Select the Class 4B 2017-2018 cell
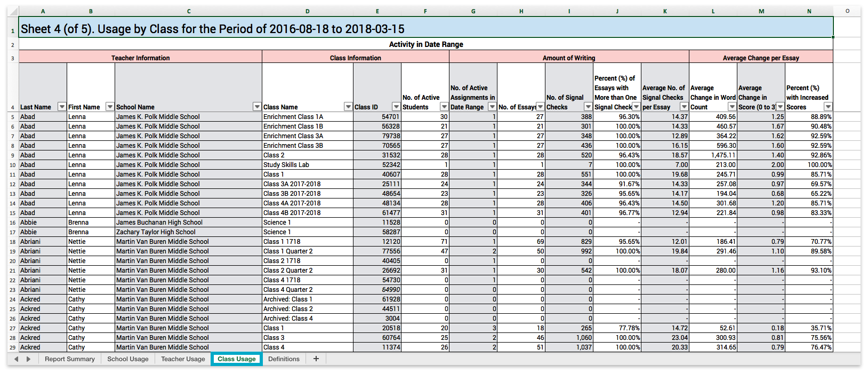Screen dimensions: 868x373 click(308, 213)
